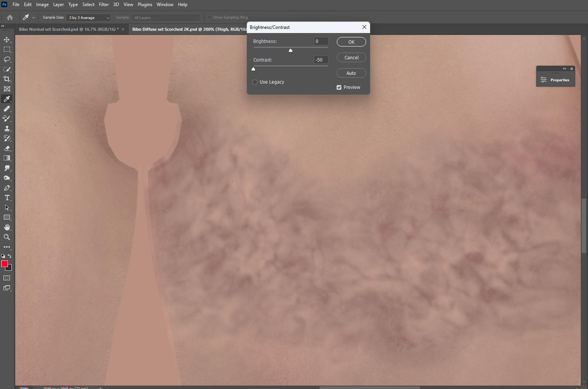
Task: Open the Sample Size dropdown
Action: click(x=88, y=17)
